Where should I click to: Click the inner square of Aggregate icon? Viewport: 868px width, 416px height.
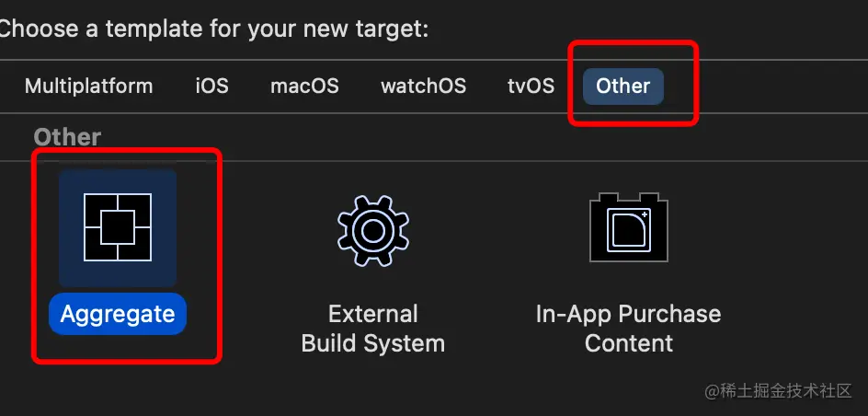pyautogui.click(x=118, y=227)
